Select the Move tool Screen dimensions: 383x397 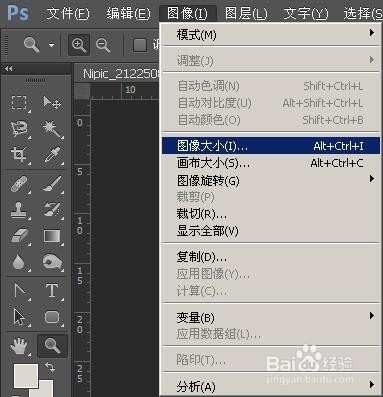[52, 102]
